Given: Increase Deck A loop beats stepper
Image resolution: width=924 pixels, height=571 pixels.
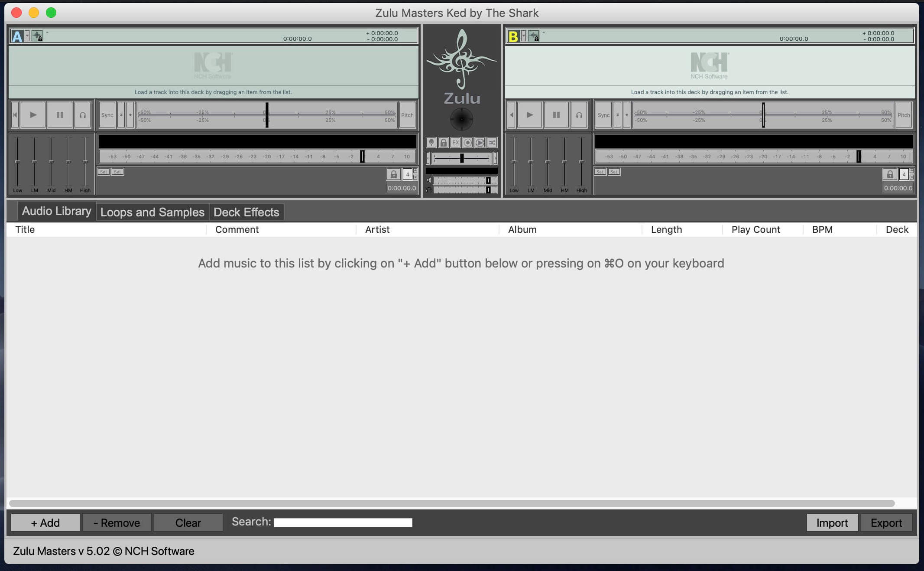Looking at the screenshot, I should coord(415,171).
